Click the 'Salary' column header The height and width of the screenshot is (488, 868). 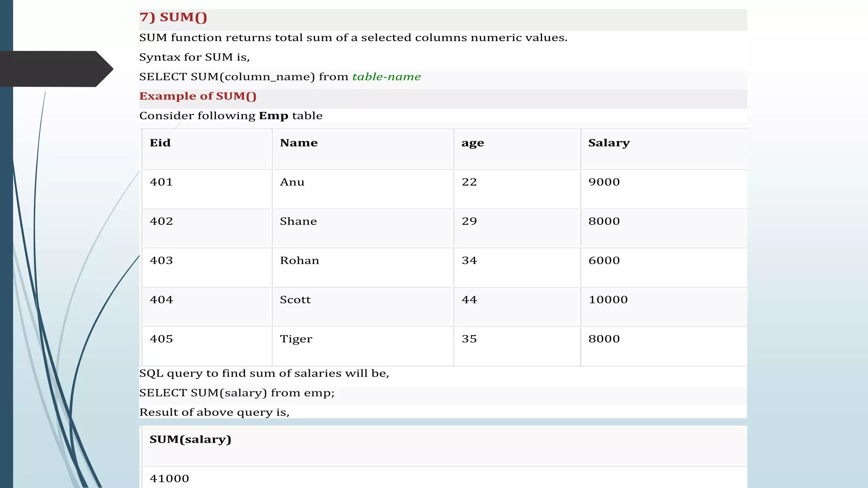point(609,143)
